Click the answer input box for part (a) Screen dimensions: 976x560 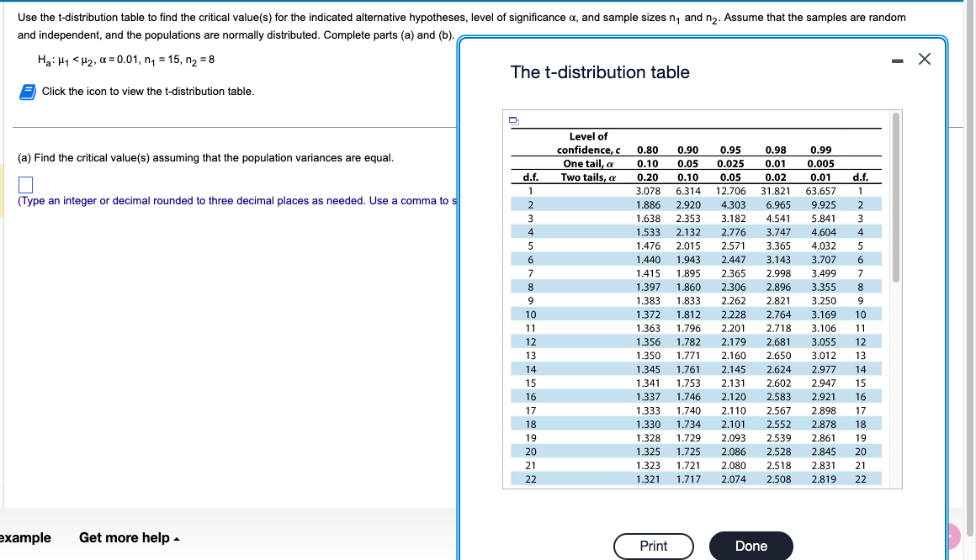tap(25, 185)
